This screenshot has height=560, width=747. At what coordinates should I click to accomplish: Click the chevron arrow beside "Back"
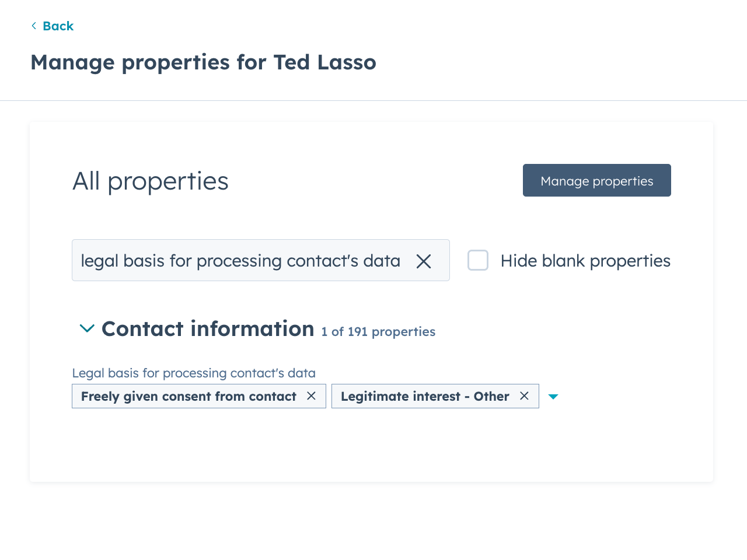(33, 26)
